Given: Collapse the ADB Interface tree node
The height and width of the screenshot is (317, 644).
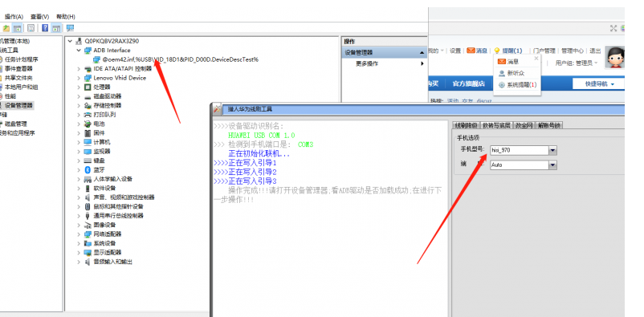Looking at the screenshot, I should click(x=79, y=51).
